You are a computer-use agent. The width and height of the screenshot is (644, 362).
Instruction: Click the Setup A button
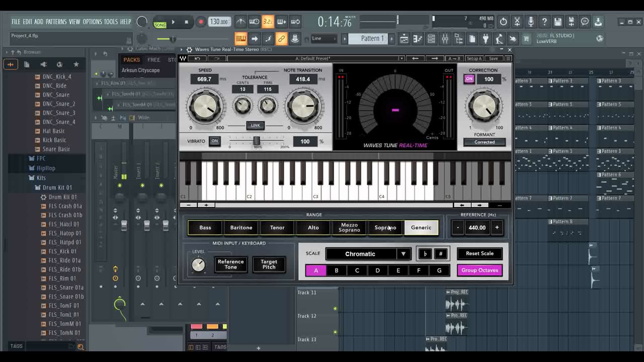(x=474, y=58)
